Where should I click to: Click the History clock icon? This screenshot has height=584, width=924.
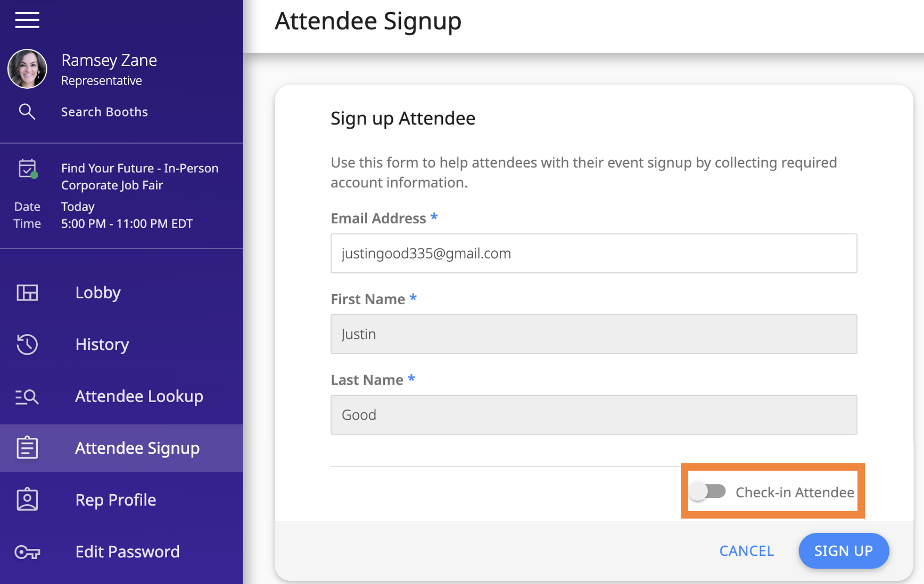click(27, 344)
